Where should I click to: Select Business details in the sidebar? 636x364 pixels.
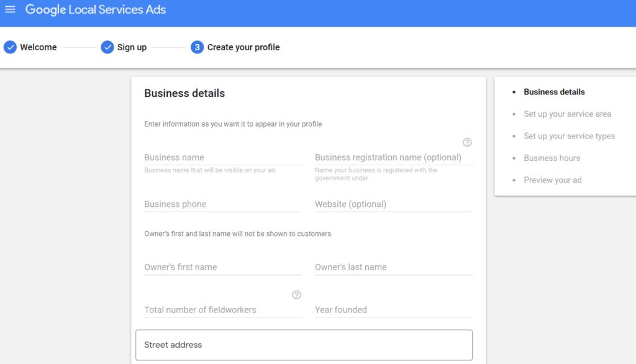554,92
